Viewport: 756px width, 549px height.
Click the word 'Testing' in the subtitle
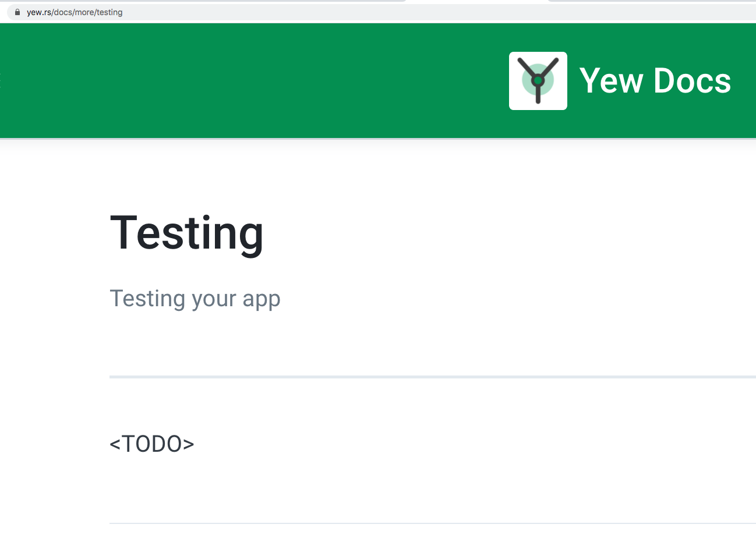(147, 299)
